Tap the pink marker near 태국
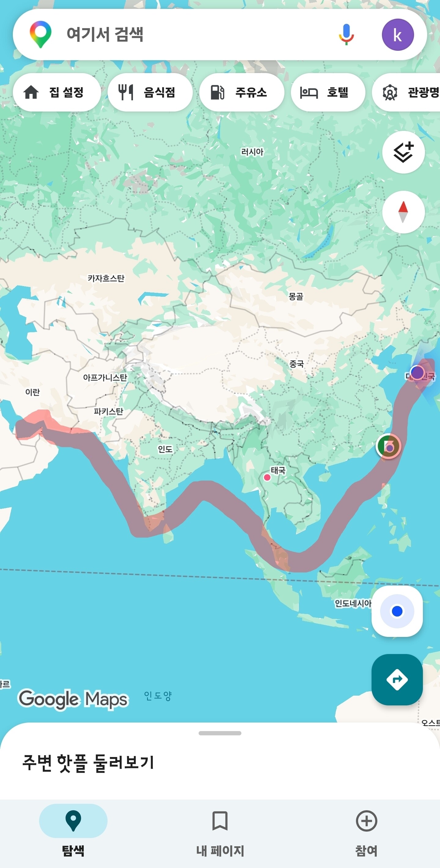 click(x=267, y=477)
